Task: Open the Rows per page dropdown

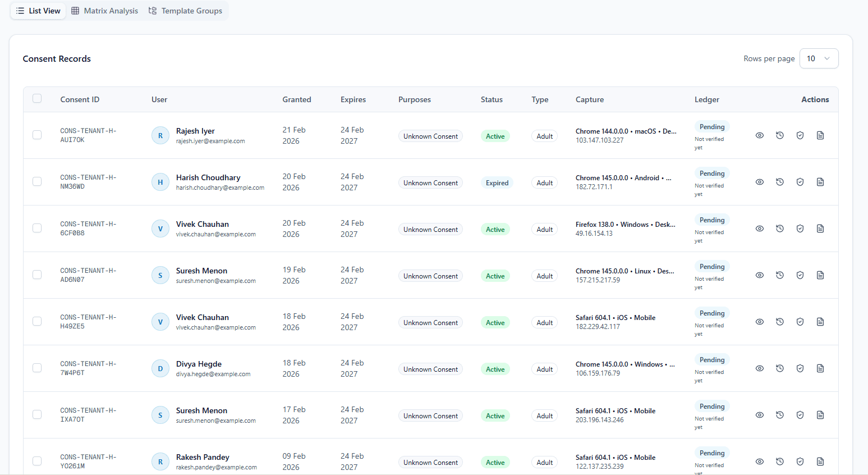Action: 819,58
